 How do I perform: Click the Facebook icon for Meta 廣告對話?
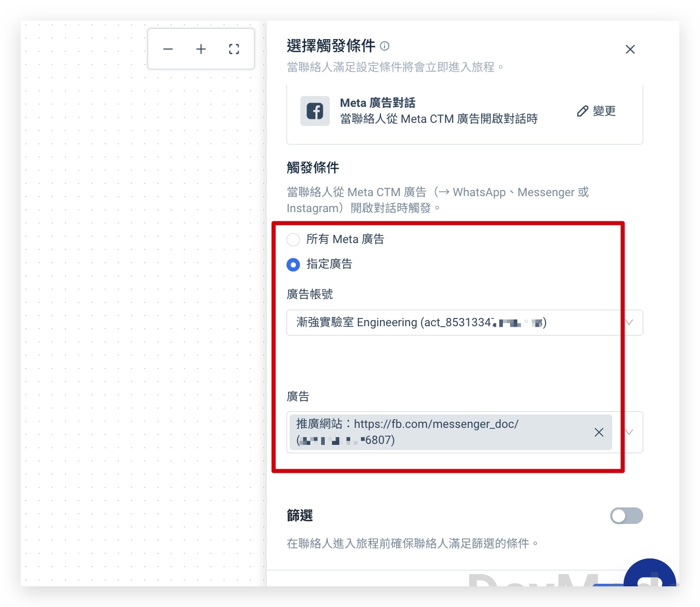pyautogui.click(x=315, y=111)
